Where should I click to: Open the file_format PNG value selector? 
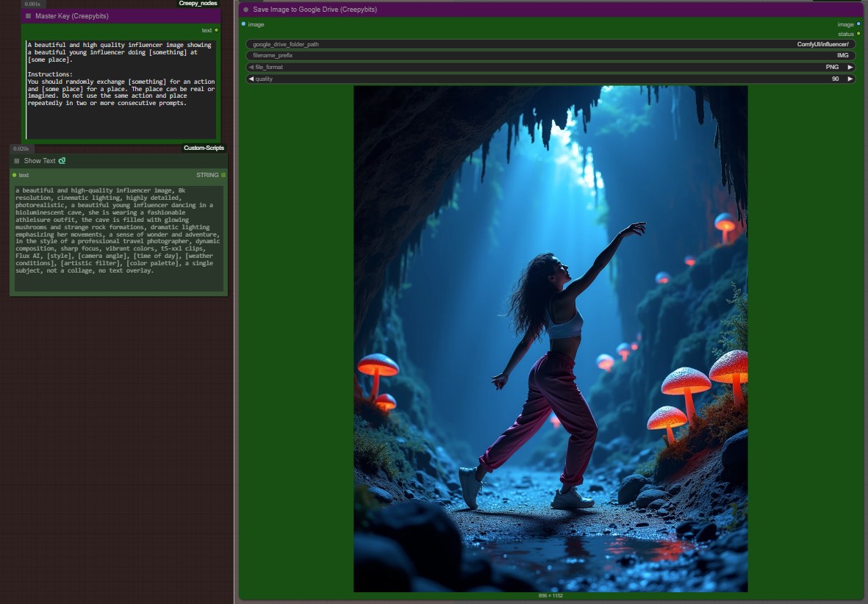point(832,67)
